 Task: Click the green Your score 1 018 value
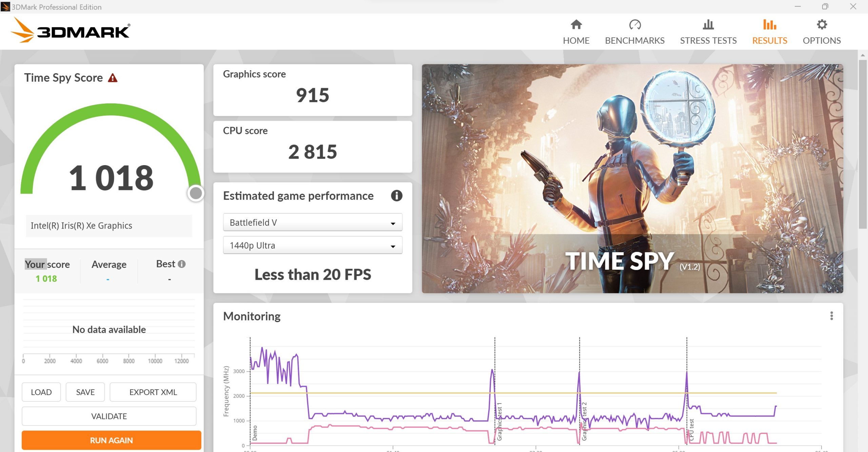point(46,279)
